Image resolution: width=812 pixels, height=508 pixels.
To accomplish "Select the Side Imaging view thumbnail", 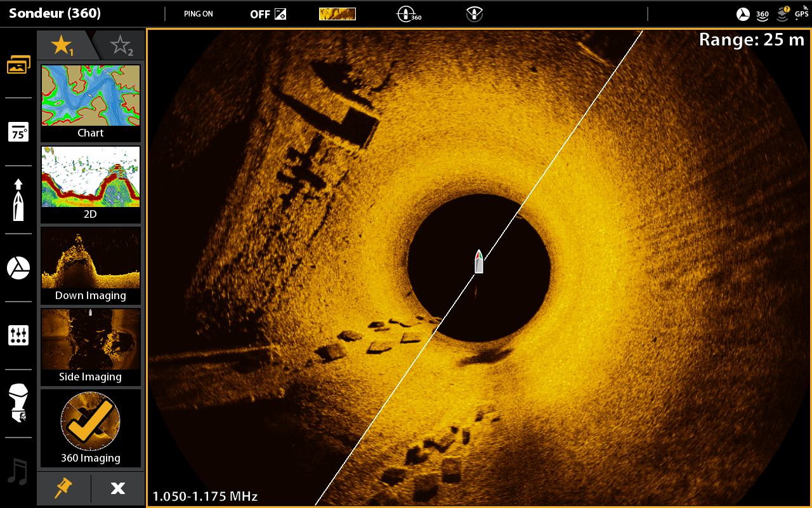I will (91, 346).
